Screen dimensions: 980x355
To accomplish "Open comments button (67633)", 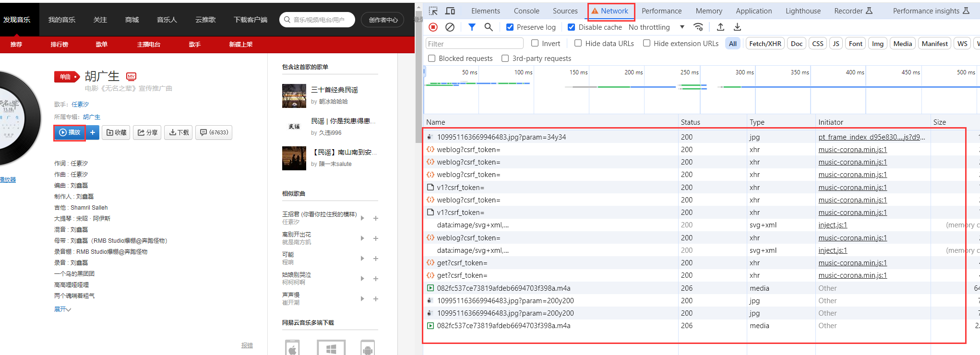I will (x=214, y=132).
